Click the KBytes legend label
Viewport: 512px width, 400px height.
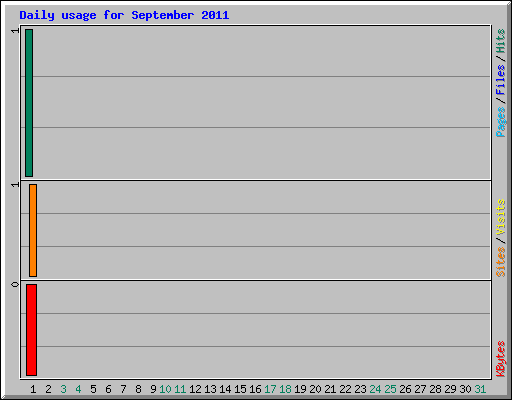pos(500,359)
